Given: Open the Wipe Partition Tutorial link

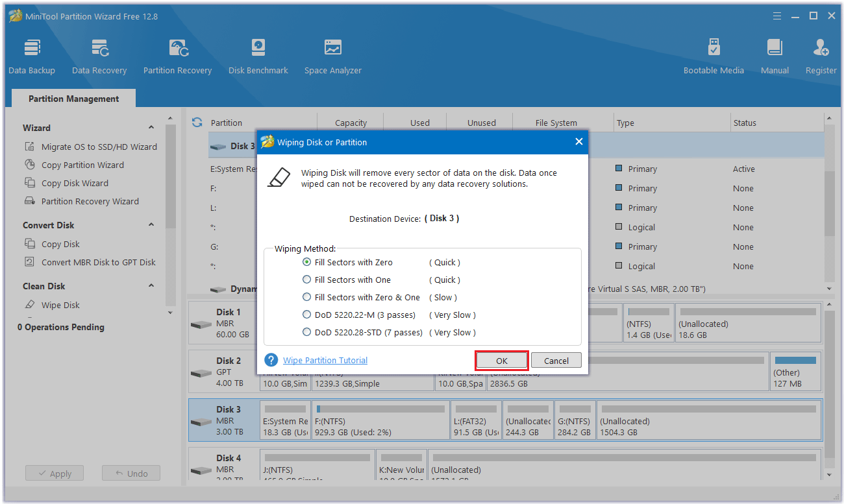Looking at the screenshot, I should (x=325, y=360).
